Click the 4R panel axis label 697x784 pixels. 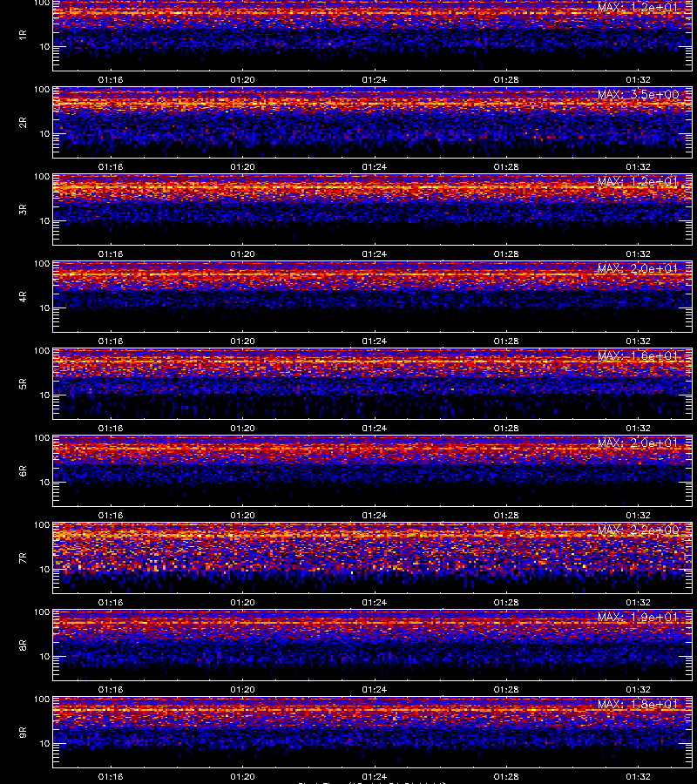point(23,296)
